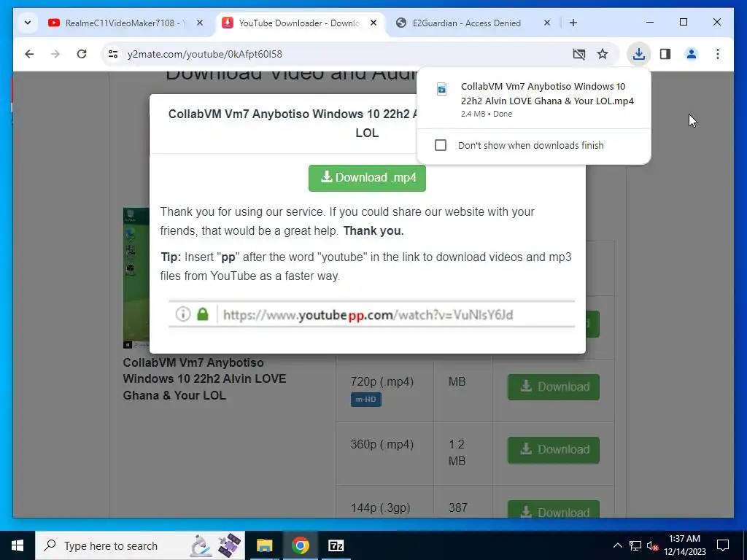747x560 pixels.
Task: Close the E2Guardian Access Denied tab
Action: coord(547,23)
